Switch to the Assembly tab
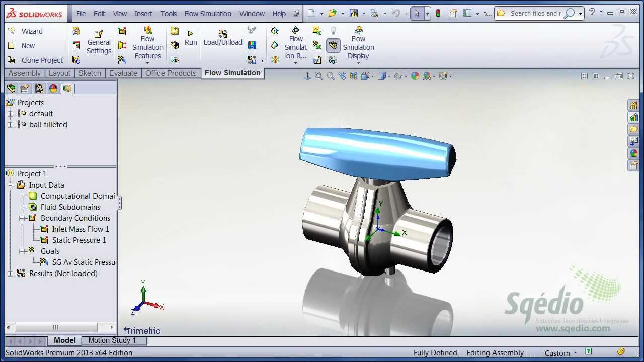The width and height of the screenshot is (644, 362). (25, 73)
